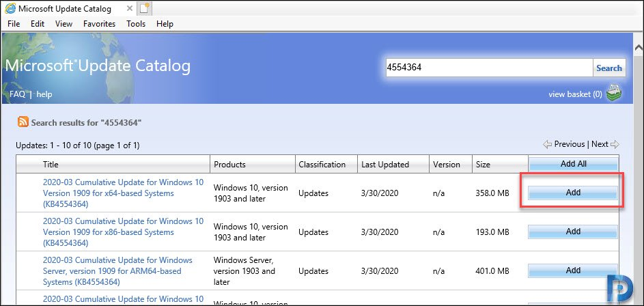Select the 401.0 MB size cell
The image size is (644, 306).
pyautogui.click(x=493, y=271)
